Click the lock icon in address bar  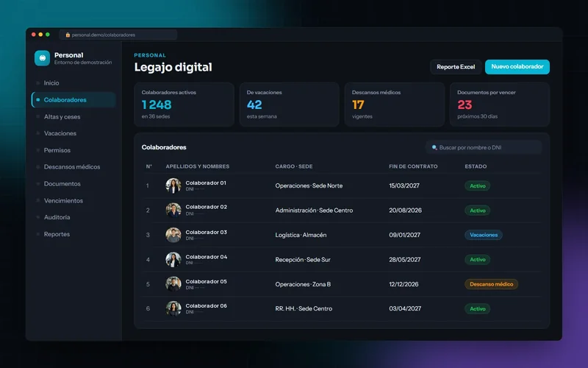pos(68,35)
